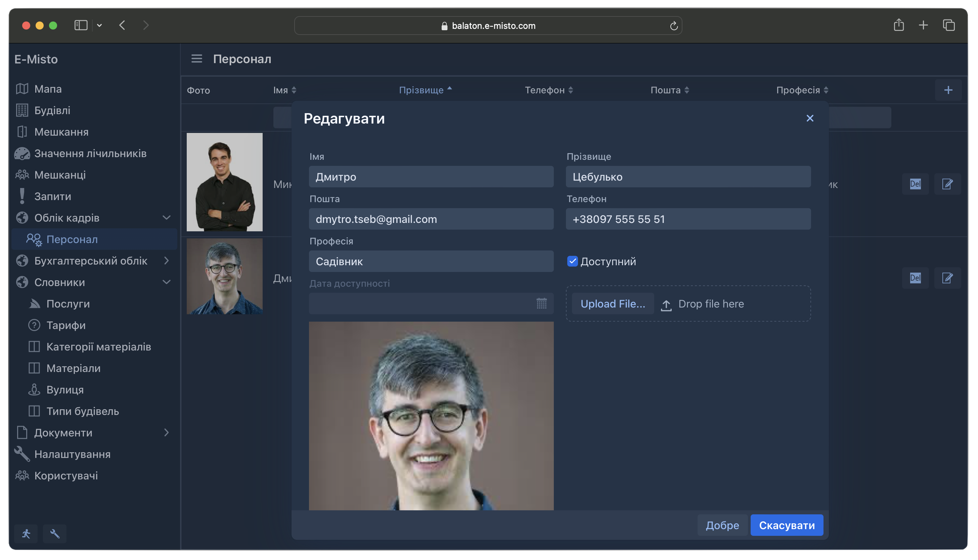This screenshot has width=978, height=560.
Task: Sort table by Прізвище column
Action: point(425,90)
